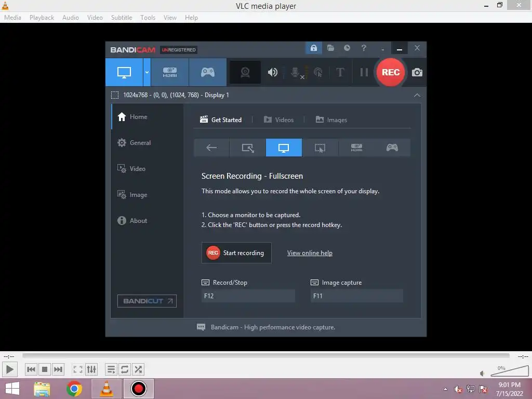Select game recording icon in Get Started
The image size is (532, 399).
392,148
